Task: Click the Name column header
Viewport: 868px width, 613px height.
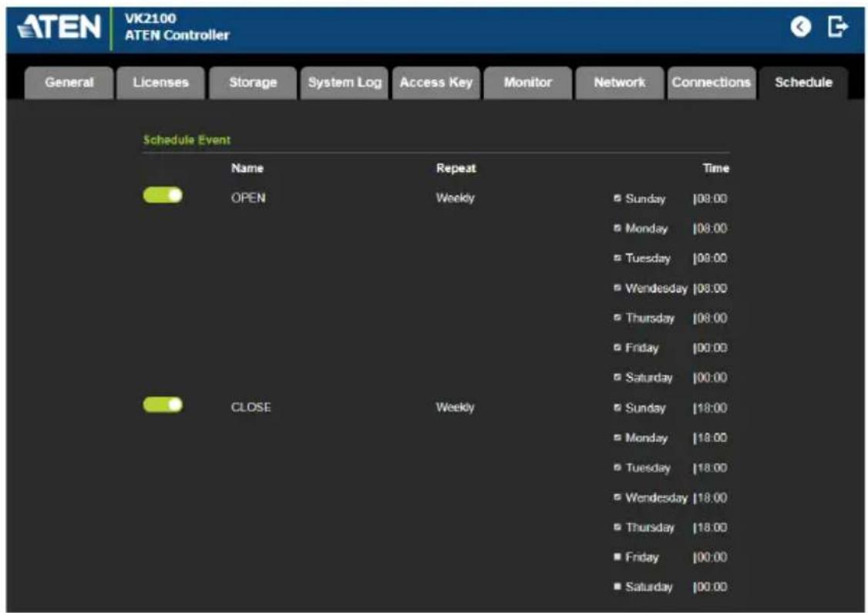Action: click(247, 168)
